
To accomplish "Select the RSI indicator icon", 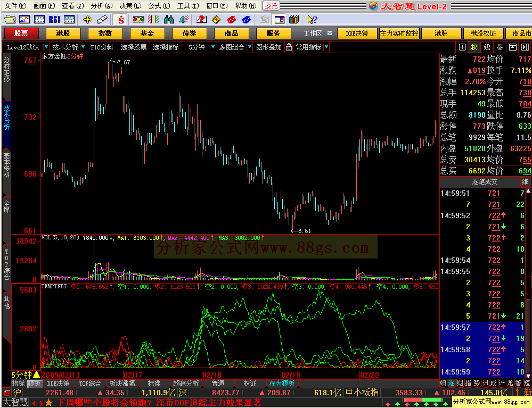I will coord(54,19).
